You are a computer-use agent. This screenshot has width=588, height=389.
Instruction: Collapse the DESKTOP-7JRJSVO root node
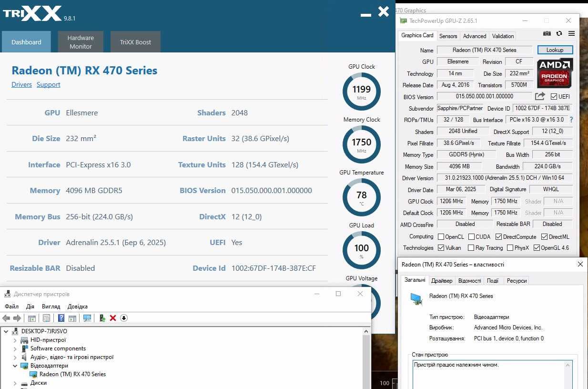point(6,331)
